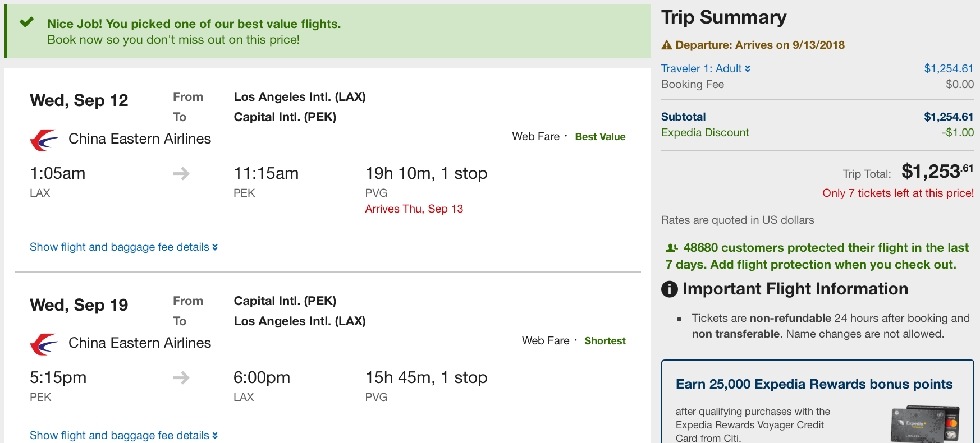The height and width of the screenshot is (443, 980).
Task: Click the flight protection promo message
Action: click(817, 256)
